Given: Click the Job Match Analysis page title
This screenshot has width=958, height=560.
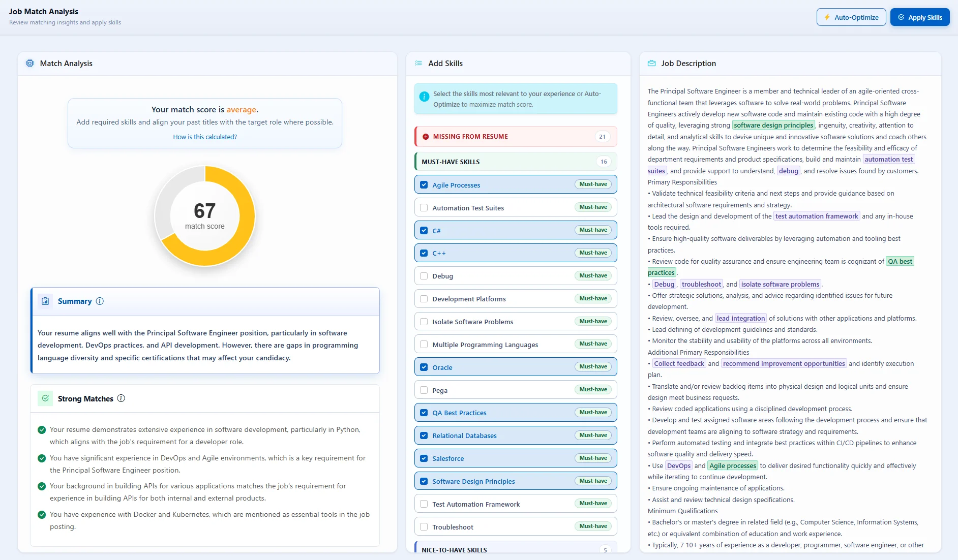Looking at the screenshot, I should [x=44, y=12].
